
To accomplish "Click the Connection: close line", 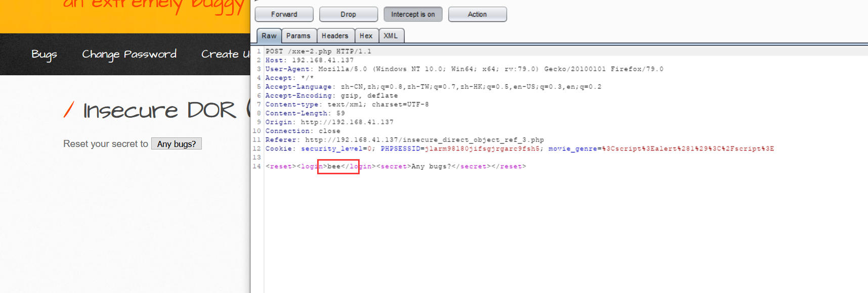I will [x=303, y=131].
